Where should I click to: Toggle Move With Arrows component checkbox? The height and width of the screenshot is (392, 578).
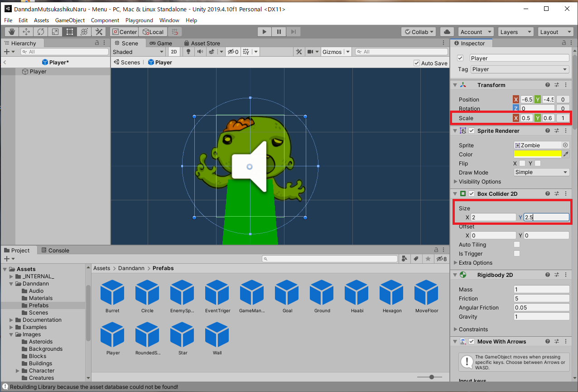click(472, 341)
